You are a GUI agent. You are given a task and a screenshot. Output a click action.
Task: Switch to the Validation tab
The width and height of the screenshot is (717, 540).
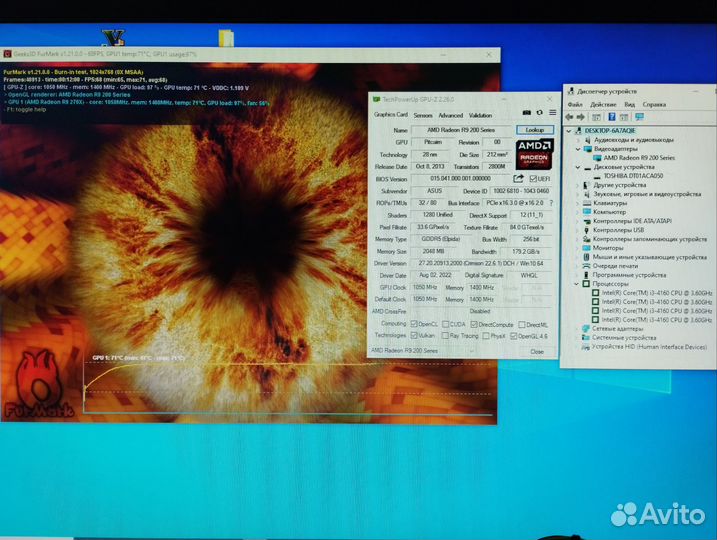point(480,115)
